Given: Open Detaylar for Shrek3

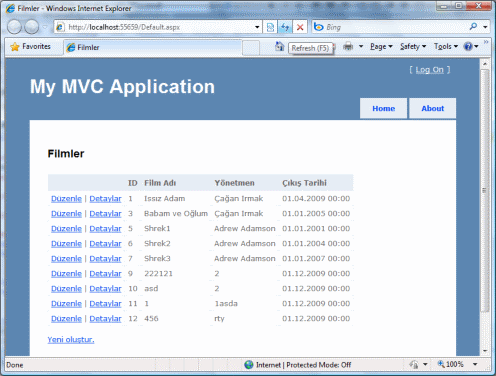Looking at the screenshot, I should click(x=105, y=259).
